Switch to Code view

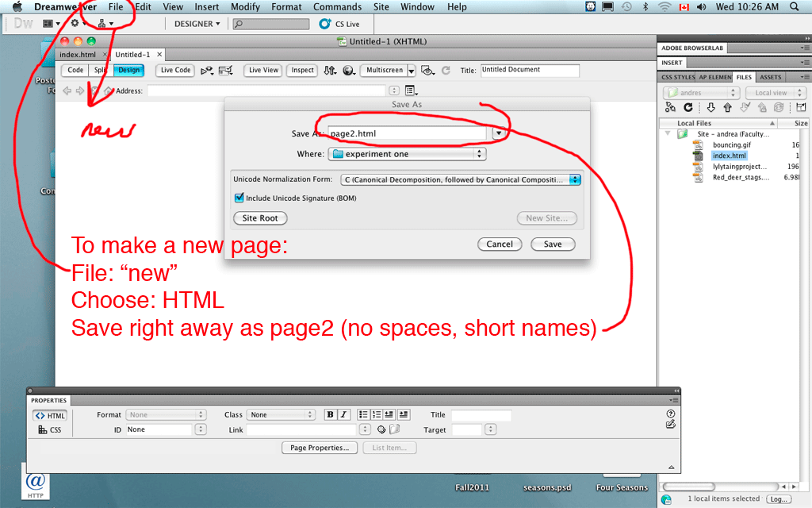[x=75, y=70]
